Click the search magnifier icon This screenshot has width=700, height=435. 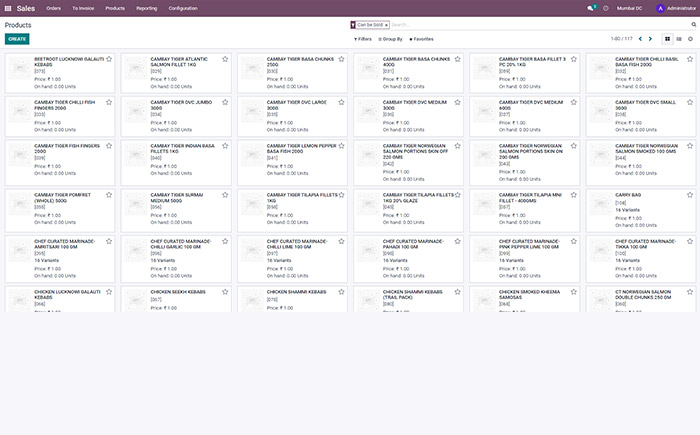[694, 25]
